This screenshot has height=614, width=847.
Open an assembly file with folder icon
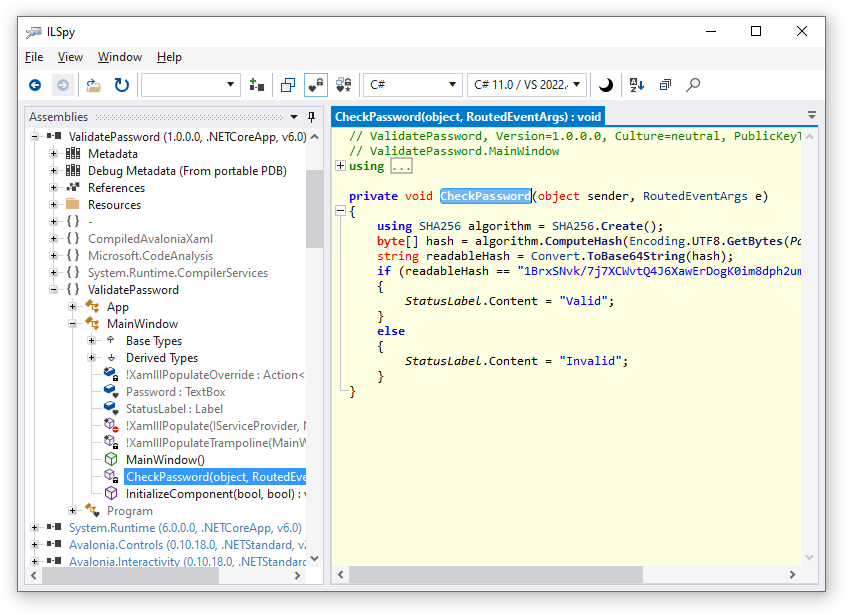[93, 86]
